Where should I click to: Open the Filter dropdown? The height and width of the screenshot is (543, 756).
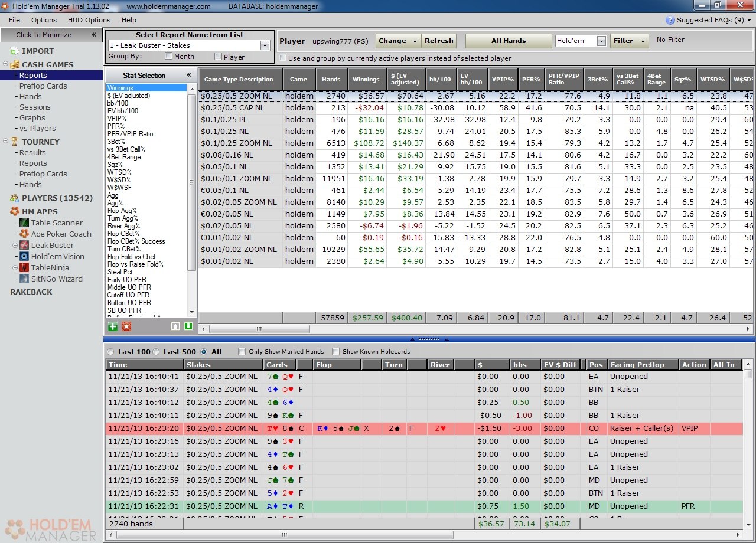pos(629,41)
